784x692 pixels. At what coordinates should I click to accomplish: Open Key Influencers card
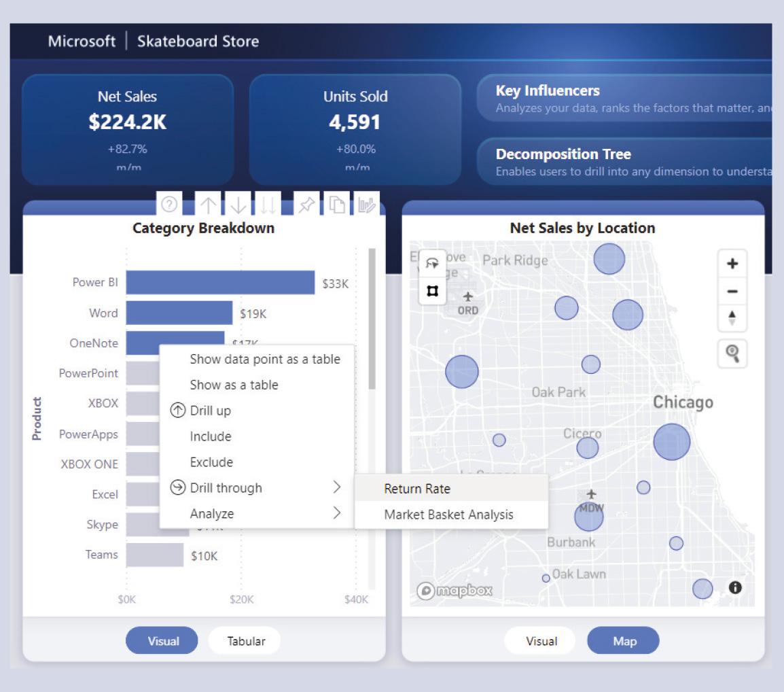[624, 98]
